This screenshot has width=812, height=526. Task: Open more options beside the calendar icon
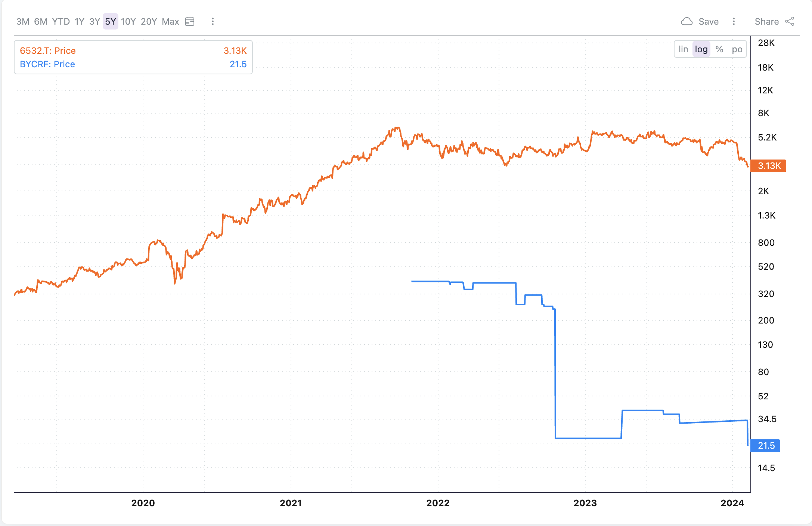click(213, 22)
